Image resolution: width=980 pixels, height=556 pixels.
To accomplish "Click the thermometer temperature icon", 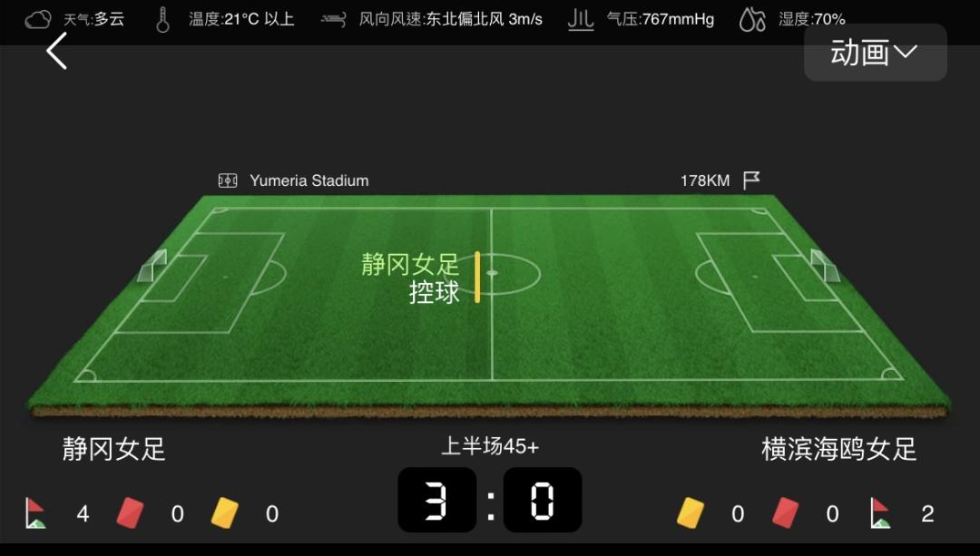I will coord(162,20).
